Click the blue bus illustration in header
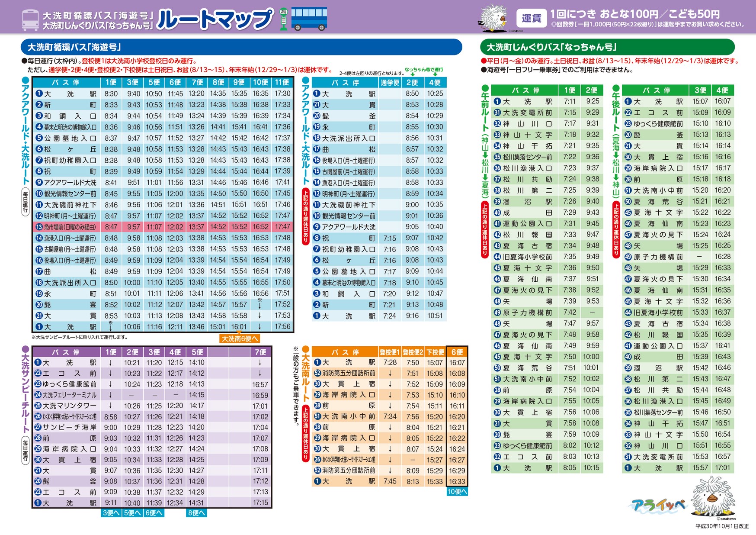Viewport: 756px width, 535px height. (x=309, y=19)
